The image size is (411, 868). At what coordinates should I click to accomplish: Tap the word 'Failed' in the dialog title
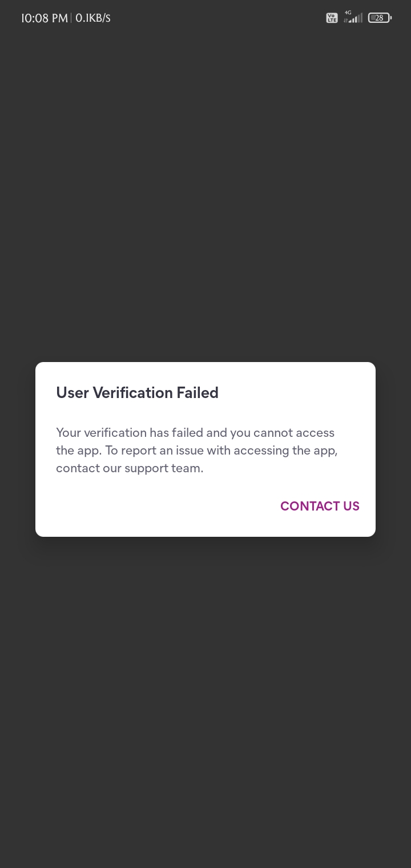coord(198,393)
